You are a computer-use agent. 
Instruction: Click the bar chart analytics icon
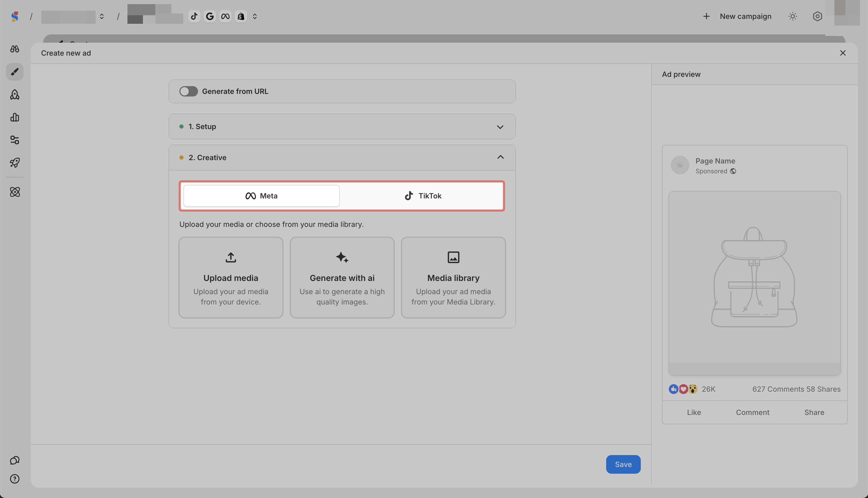(15, 117)
